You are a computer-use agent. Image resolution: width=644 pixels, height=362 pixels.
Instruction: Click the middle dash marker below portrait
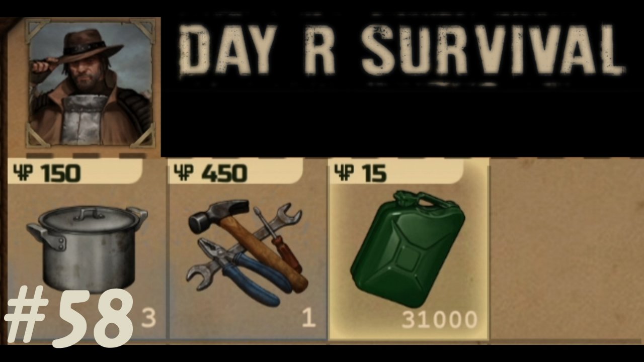(86, 155)
